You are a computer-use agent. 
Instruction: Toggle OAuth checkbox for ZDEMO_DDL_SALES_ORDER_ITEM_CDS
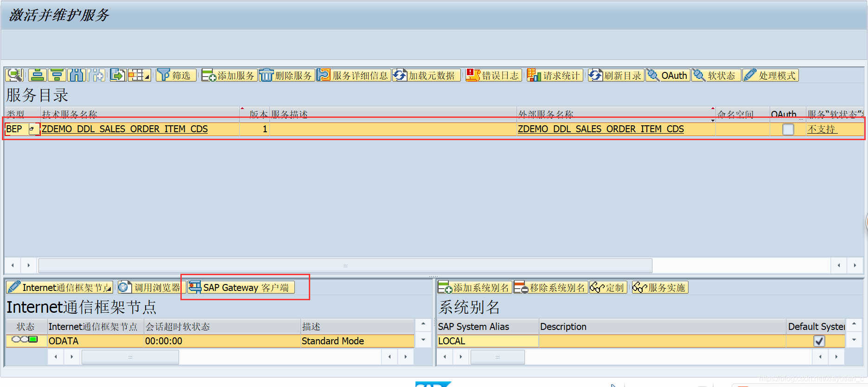(788, 129)
